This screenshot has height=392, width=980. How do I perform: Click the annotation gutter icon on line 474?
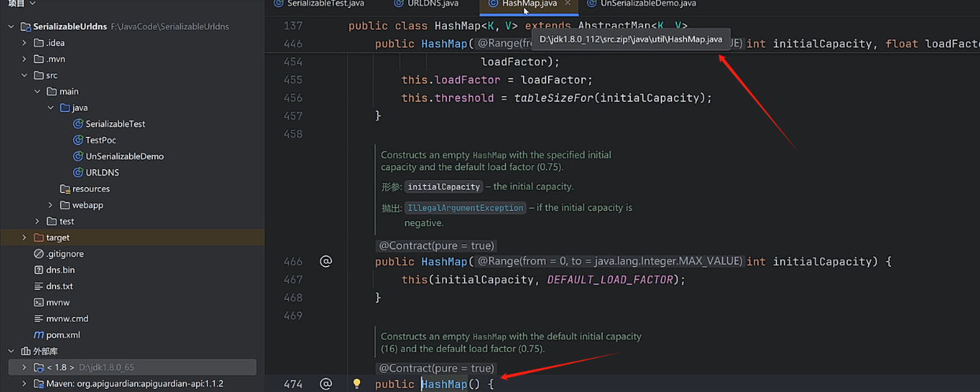coord(326,384)
